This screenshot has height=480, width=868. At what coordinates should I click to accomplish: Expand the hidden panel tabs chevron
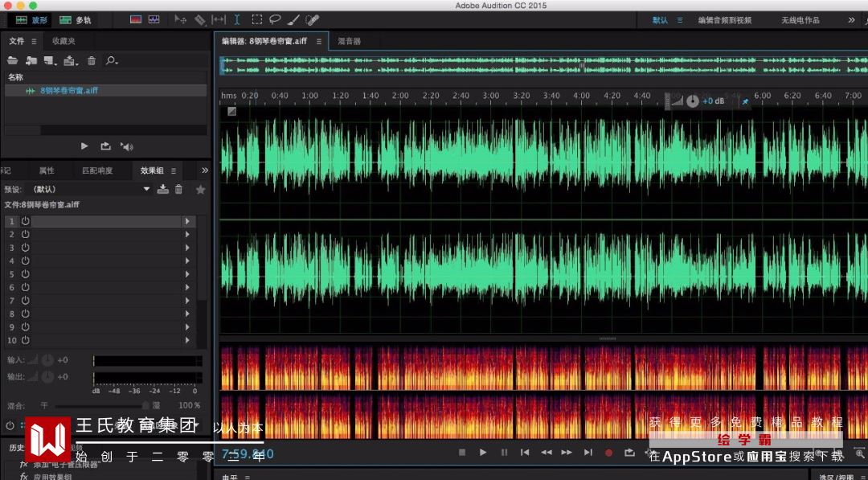click(205, 170)
